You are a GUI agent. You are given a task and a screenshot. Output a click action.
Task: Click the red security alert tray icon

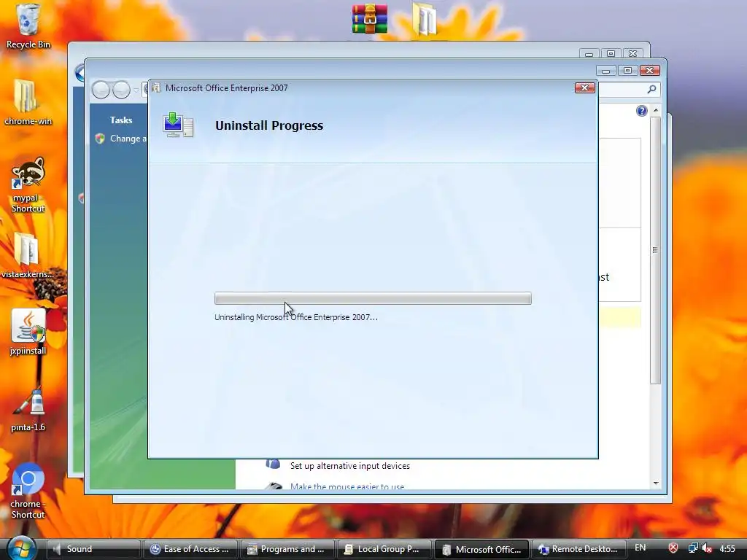coord(673,548)
